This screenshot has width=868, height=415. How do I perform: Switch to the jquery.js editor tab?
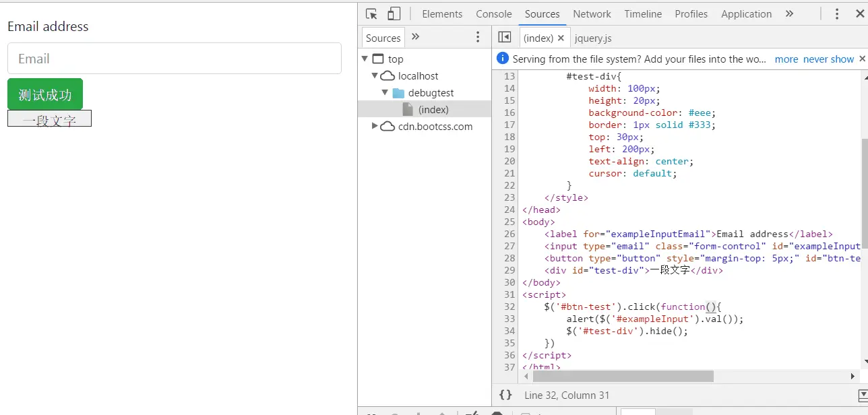click(x=593, y=38)
